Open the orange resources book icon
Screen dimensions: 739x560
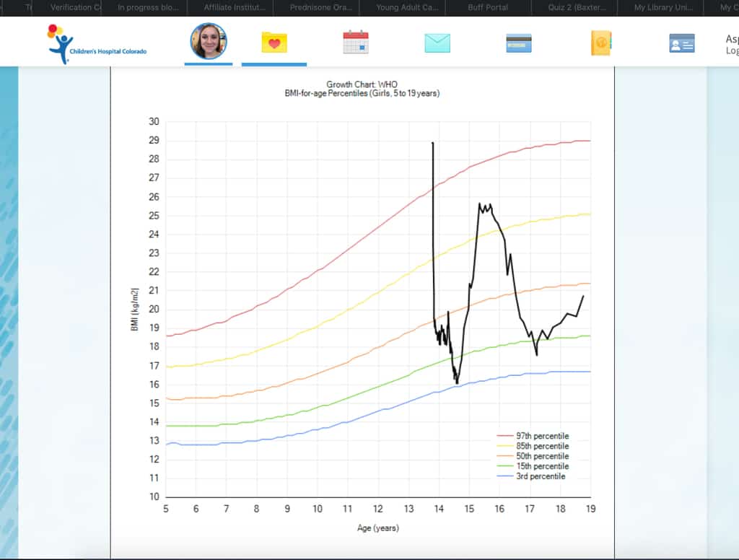pos(600,43)
